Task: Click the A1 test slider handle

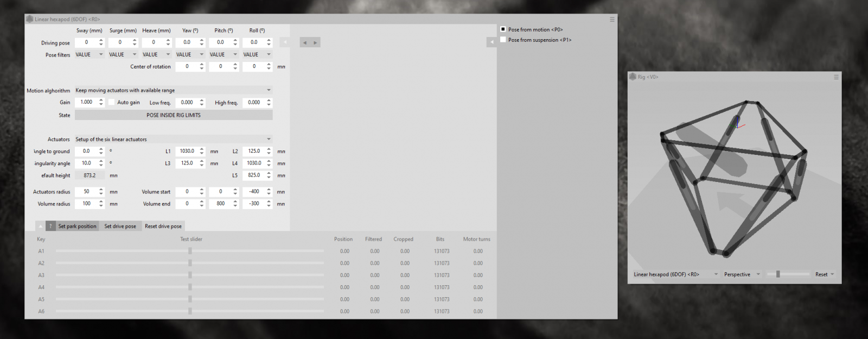Action: pyautogui.click(x=190, y=251)
